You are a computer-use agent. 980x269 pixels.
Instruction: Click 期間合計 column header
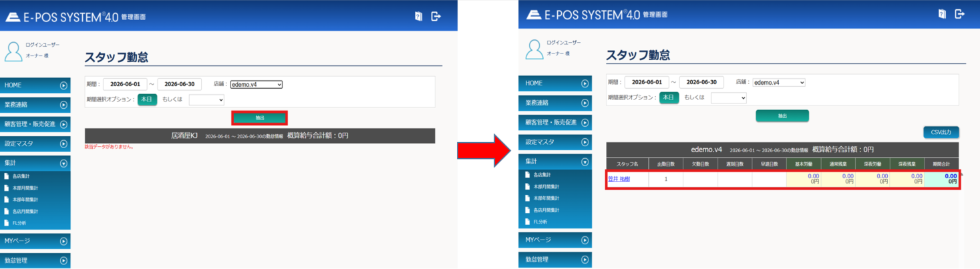[941, 164]
